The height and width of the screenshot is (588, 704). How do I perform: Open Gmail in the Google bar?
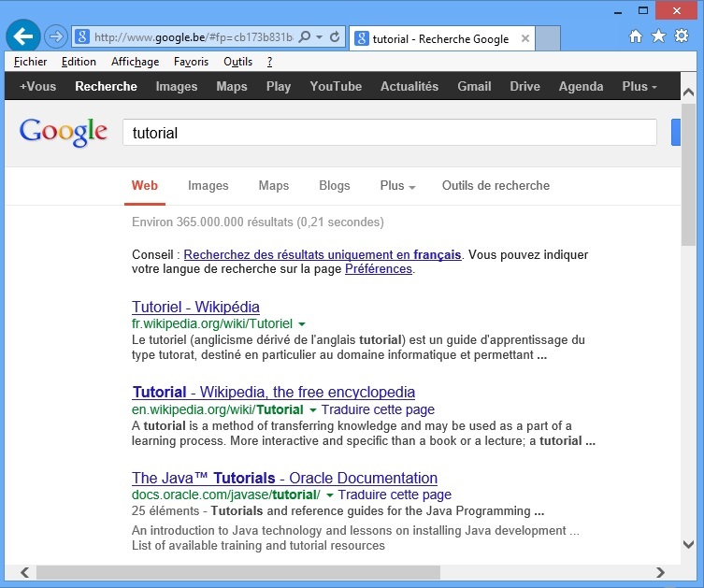(474, 86)
